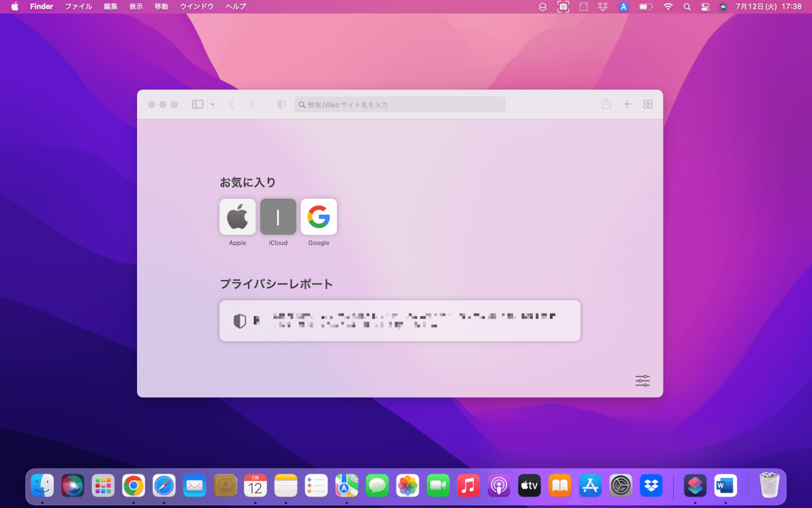Add a new tab with plus button
Image resolution: width=812 pixels, height=508 pixels.
click(x=627, y=104)
